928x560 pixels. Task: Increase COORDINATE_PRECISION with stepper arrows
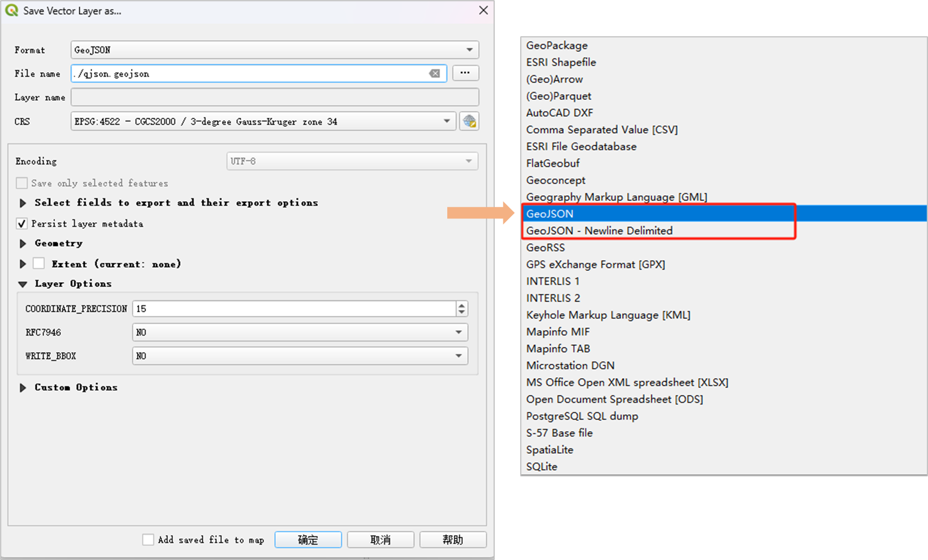tap(461, 305)
